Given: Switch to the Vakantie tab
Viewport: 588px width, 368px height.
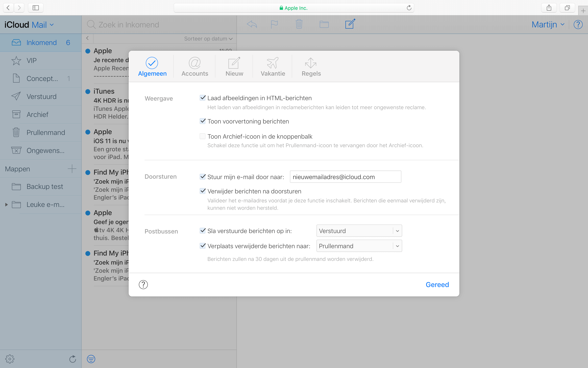Looking at the screenshot, I should tap(273, 67).
